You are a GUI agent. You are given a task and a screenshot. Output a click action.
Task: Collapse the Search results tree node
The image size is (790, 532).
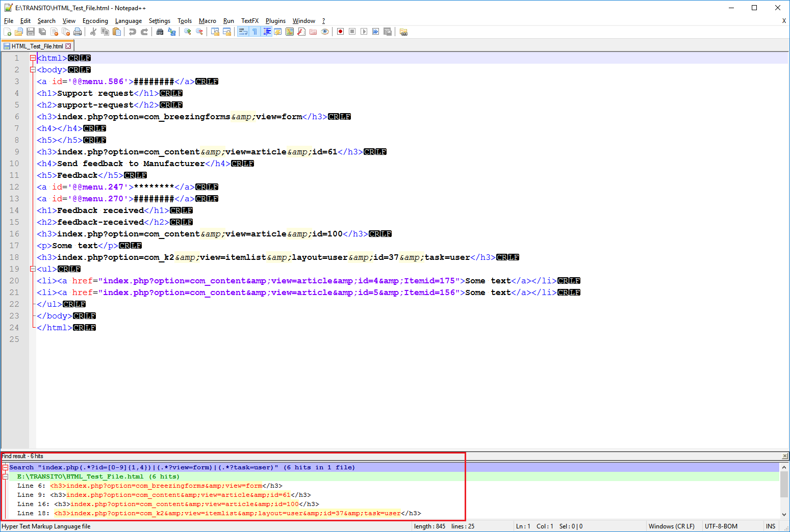pos(6,467)
